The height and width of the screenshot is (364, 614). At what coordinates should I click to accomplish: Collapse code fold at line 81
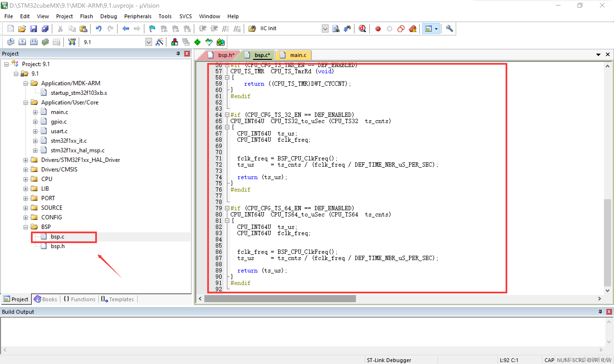click(x=227, y=221)
